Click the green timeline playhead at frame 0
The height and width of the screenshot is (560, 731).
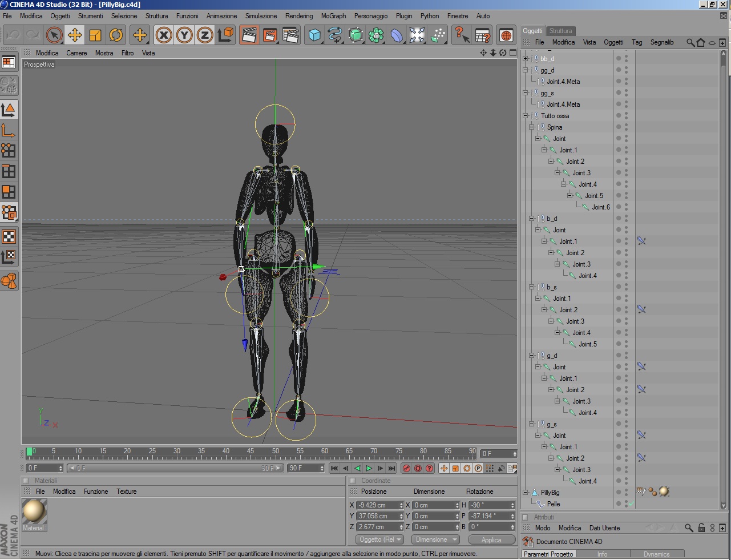point(30,452)
